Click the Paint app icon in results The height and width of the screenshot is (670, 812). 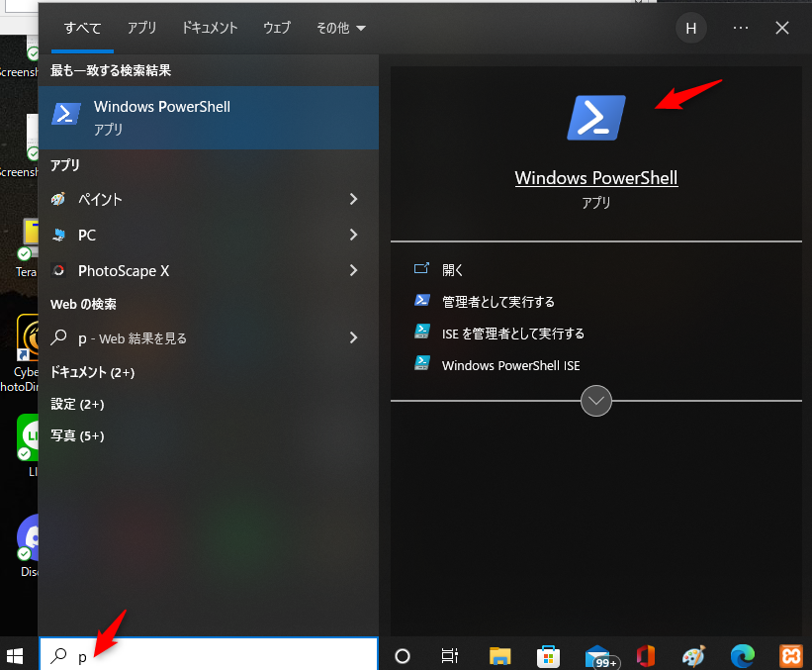click(58, 199)
